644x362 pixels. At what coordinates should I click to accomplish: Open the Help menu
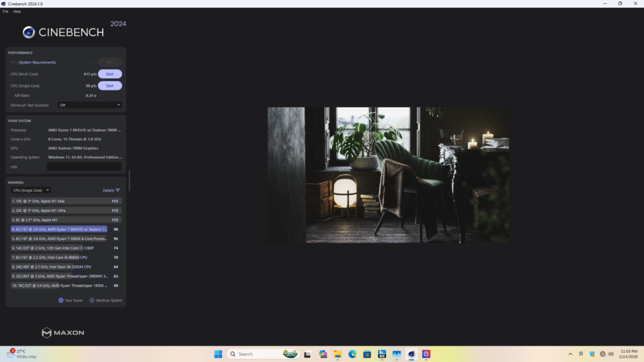point(17,11)
